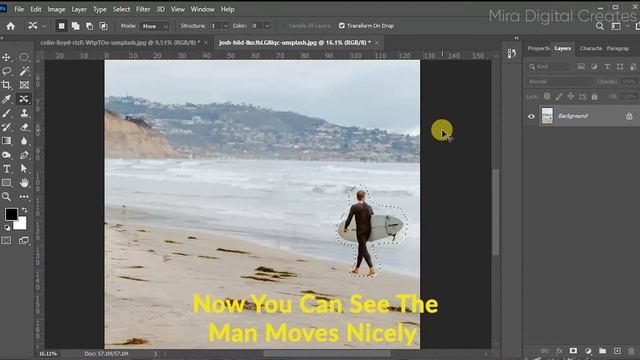640x360 pixels.
Task: Close the josh-hild document tab
Action: [x=377, y=42]
